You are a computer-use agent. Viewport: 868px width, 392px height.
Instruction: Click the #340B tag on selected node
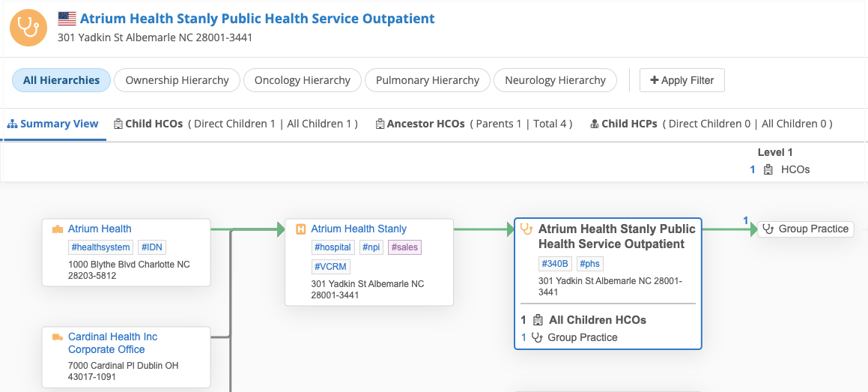(554, 264)
